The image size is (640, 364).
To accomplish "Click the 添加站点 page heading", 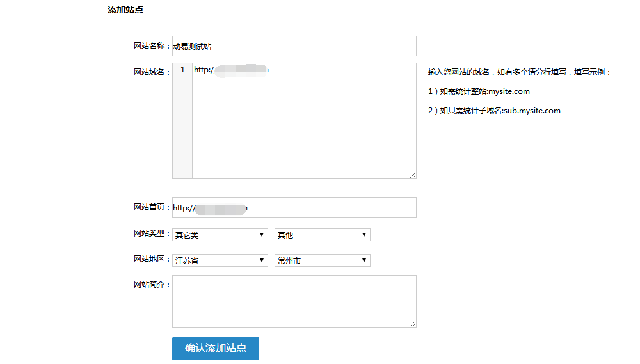I will (125, 10).
